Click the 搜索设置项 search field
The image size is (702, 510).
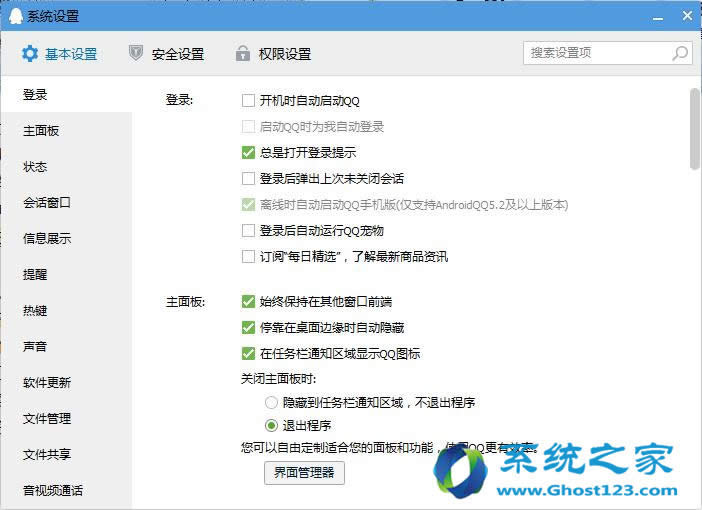pyautogui.click(x=596, y=53)
